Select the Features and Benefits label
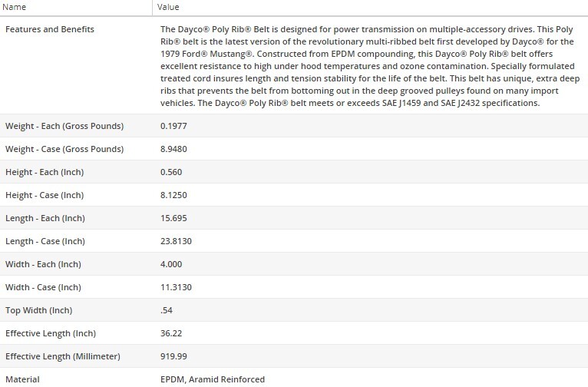The image size is (588, 387). pyautogui.click(x=50, y=29)
